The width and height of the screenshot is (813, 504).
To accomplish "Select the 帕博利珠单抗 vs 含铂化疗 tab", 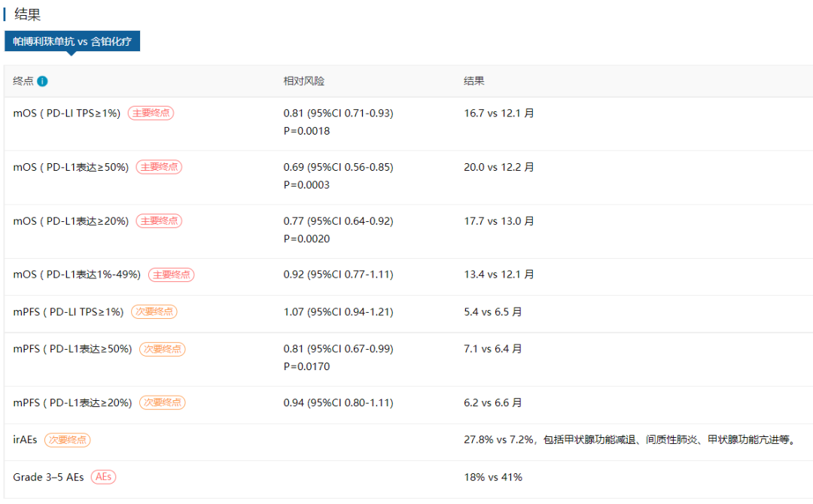I will (x=72, y=41).
